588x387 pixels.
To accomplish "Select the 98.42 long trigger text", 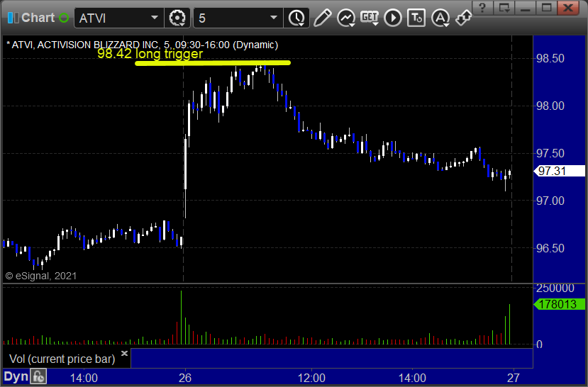I will click(150, 54).
